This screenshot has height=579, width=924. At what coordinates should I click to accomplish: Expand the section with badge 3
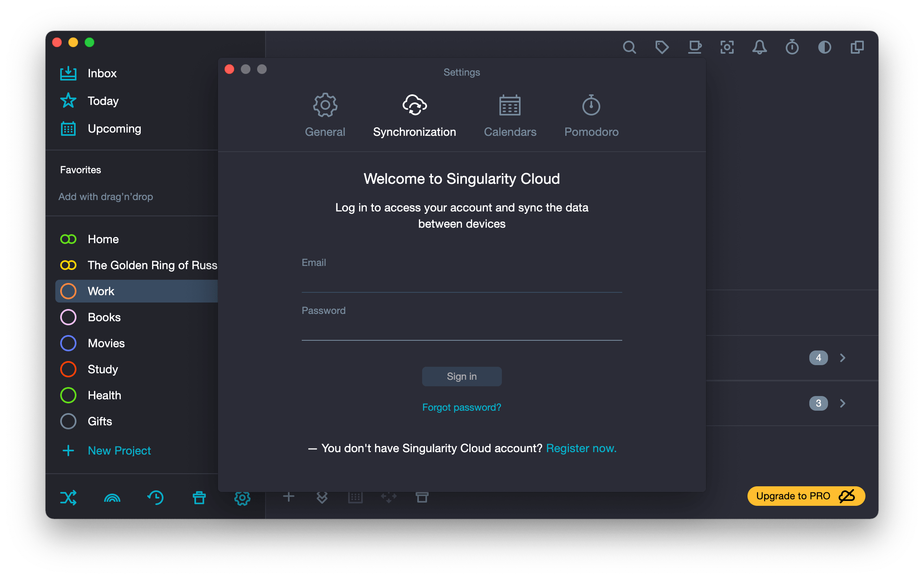(x=843, y=403)
